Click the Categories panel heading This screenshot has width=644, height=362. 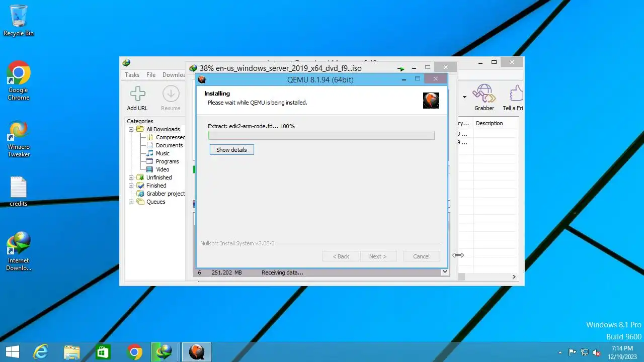[x=140, y=121]
